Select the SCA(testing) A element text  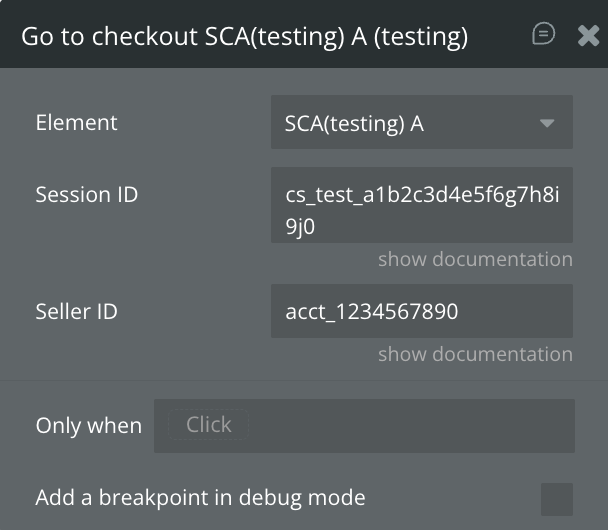pyautogui.click(x=354, y=123)
